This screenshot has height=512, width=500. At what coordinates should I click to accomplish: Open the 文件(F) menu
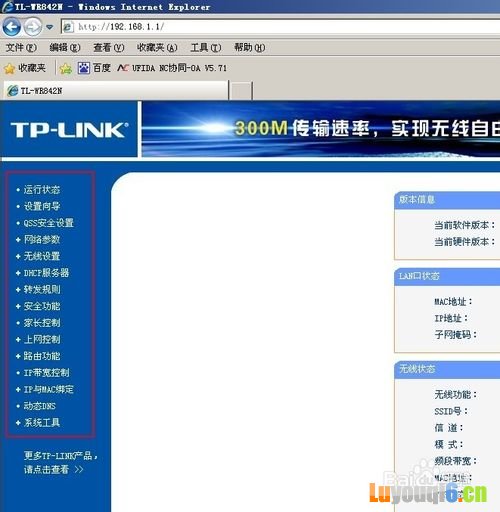tap(21, 48)
